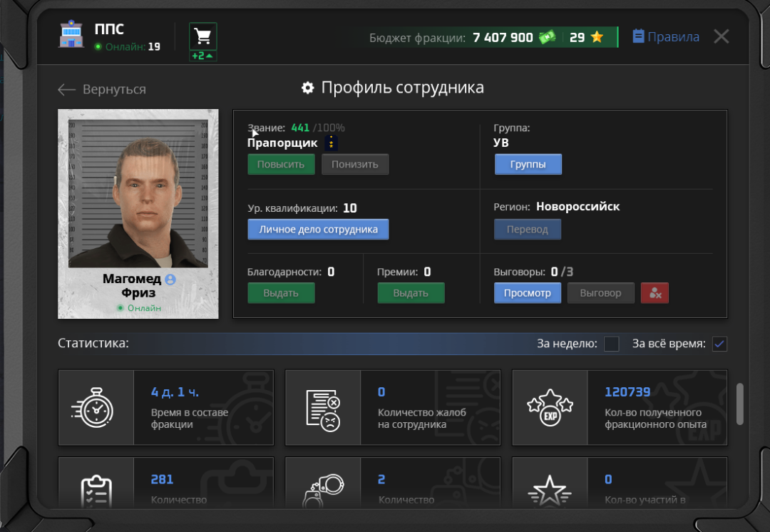Click Просмотр to view reprimands
The image size is (770, 532).
coord(528,293)
